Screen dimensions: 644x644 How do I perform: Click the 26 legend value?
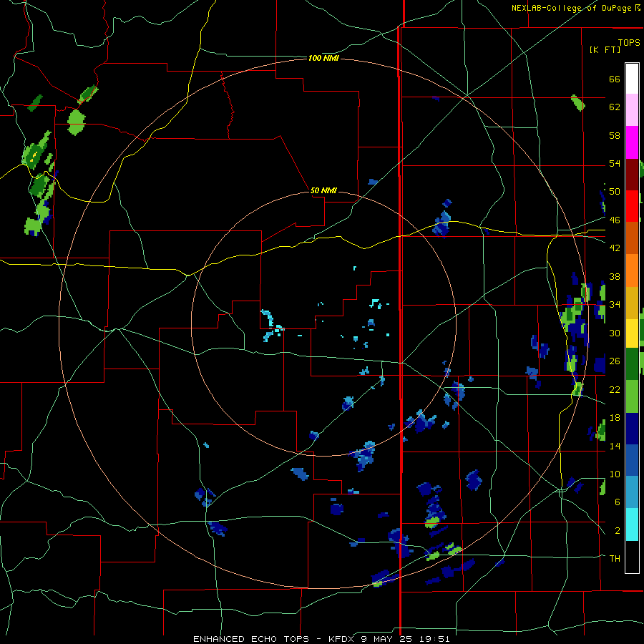pyautogui.click(x=615, y=361)
